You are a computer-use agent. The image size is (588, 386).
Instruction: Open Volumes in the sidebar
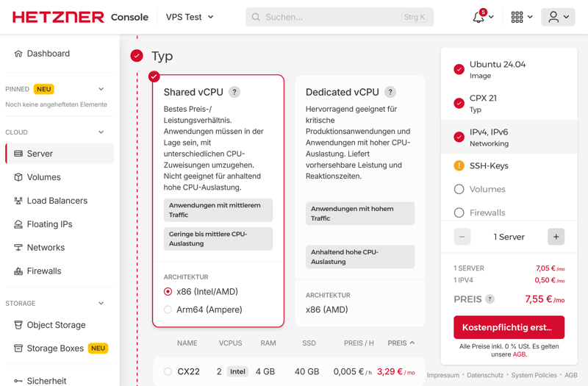pos(43,177)
